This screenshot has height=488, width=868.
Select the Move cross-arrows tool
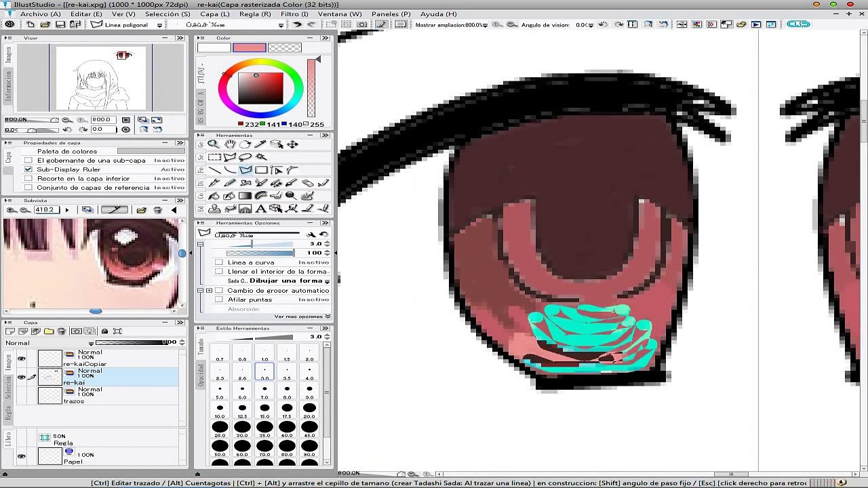tap(292, 144)
